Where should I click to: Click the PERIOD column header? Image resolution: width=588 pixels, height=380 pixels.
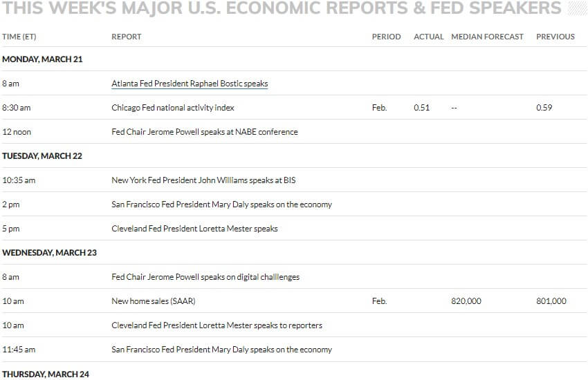click(386, 37)
